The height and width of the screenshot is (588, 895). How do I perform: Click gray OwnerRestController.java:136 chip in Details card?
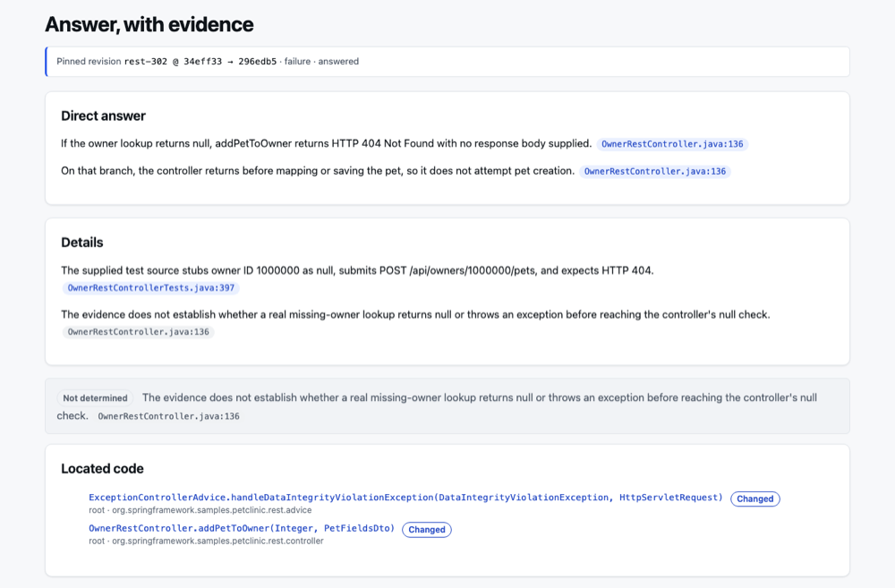tap(138, 332)
